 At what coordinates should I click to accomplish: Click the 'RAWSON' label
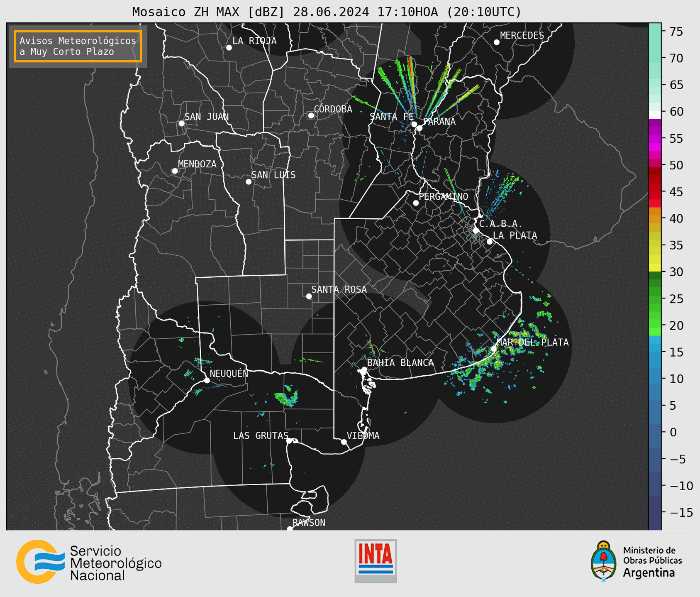309,523
